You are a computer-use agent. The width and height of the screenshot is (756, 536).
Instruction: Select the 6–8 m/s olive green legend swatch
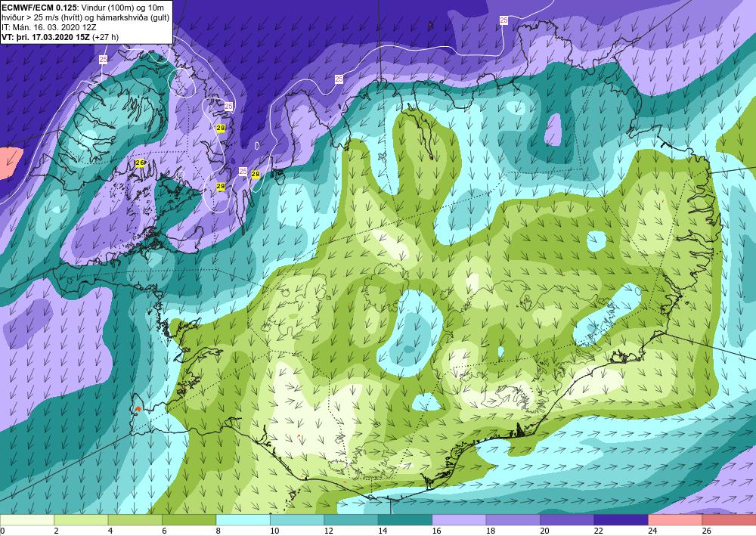click(x=189, y=519)
